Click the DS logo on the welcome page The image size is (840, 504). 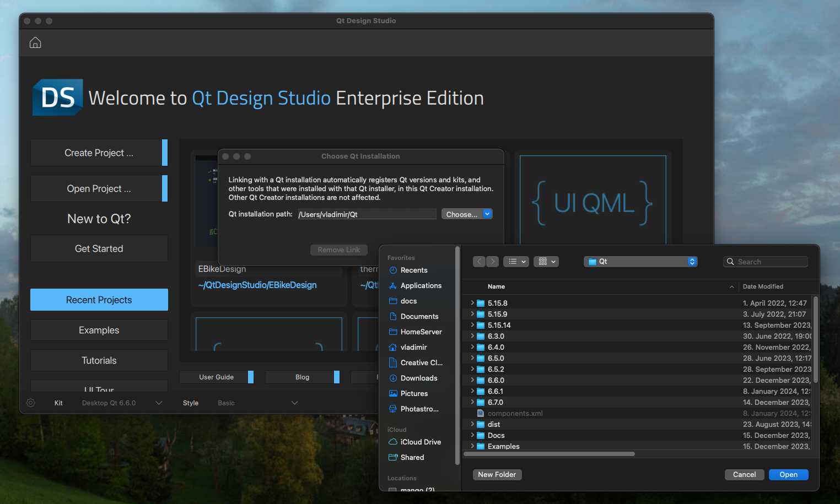tap(58, 97)
